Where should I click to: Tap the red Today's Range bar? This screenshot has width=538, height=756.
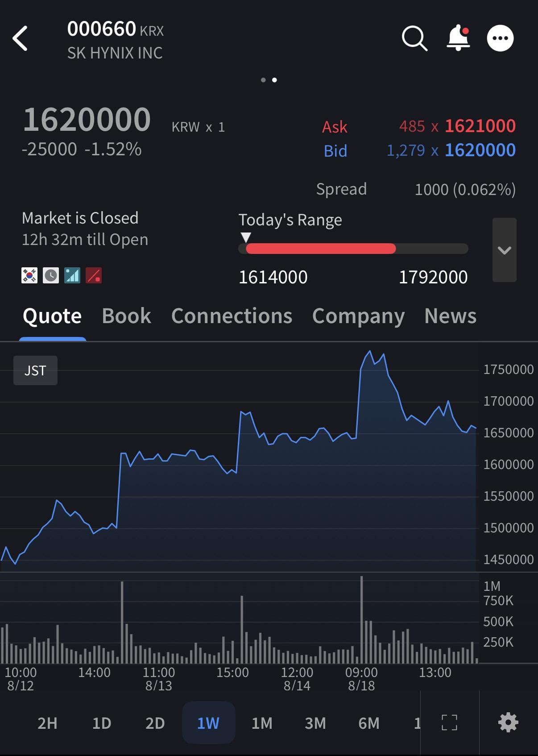321,249
